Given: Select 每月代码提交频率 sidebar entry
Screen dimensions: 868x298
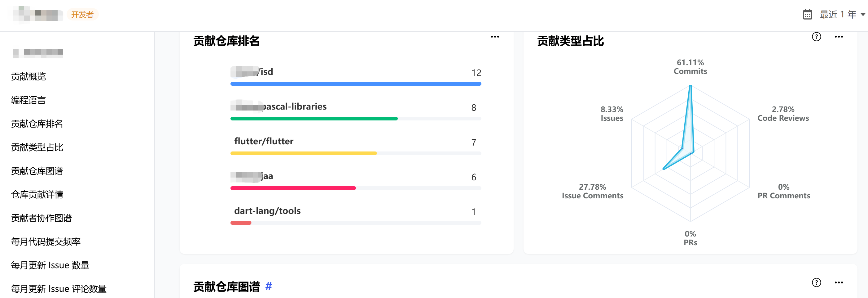Looking at the screenshot, I should click(46, 242).
